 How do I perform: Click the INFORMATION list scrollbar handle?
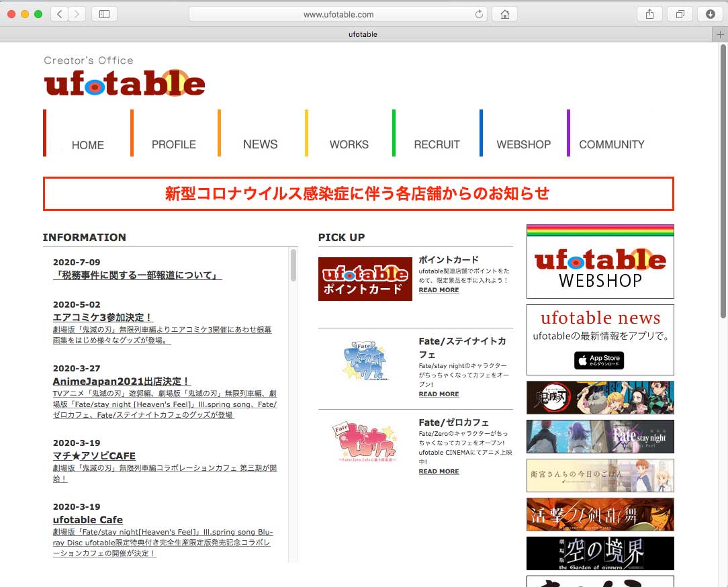click(x=293, y=265)
